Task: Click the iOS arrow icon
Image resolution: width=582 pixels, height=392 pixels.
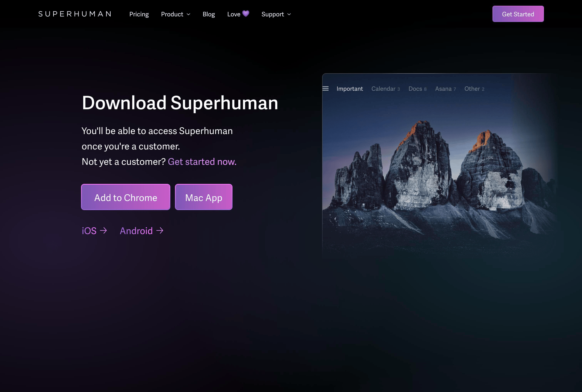Action: 104,231
